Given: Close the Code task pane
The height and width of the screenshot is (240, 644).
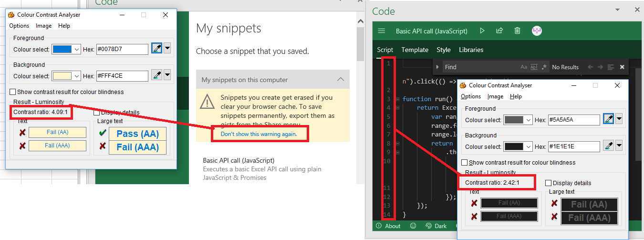Looking at the screenshot, I should (x=637, y=10).
